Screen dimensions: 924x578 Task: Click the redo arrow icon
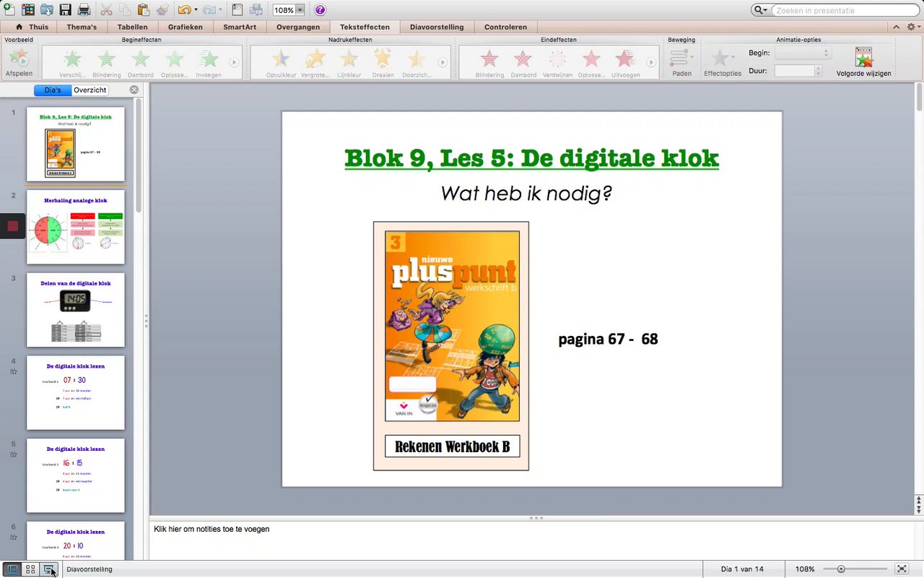pyautogui.click(x=209, y=10)
